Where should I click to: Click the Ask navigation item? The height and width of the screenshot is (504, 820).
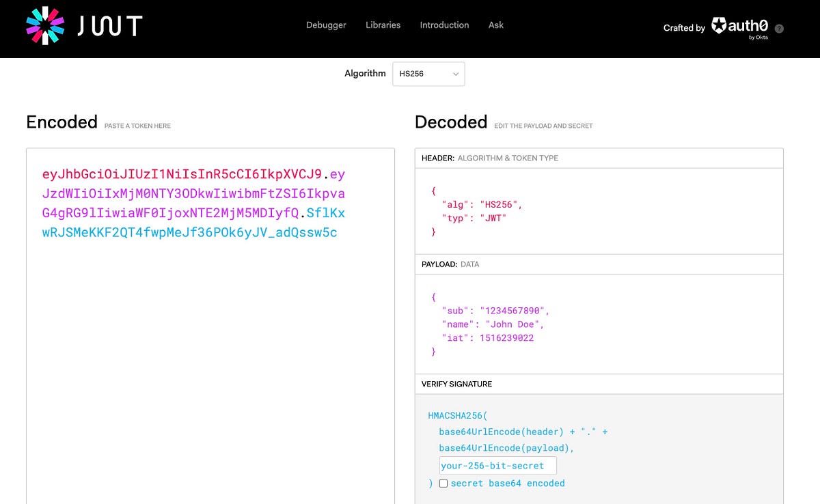[x=495, y=25]
